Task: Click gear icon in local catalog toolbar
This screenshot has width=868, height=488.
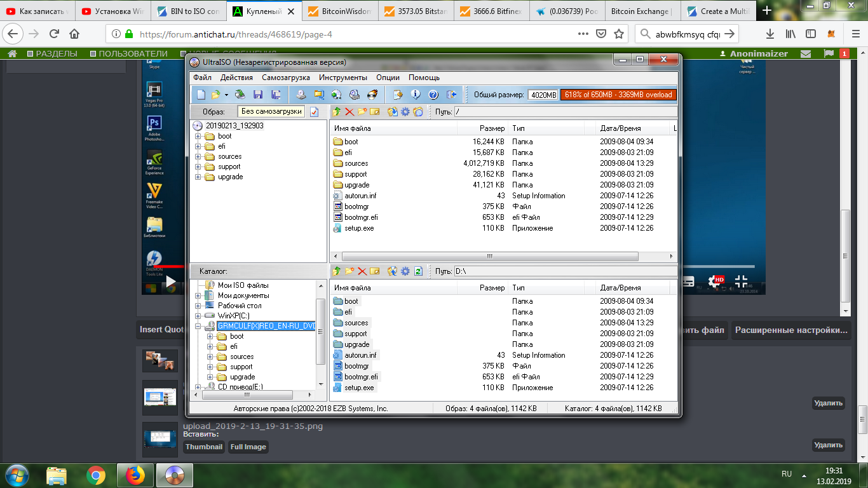Action: pos(405,271)
